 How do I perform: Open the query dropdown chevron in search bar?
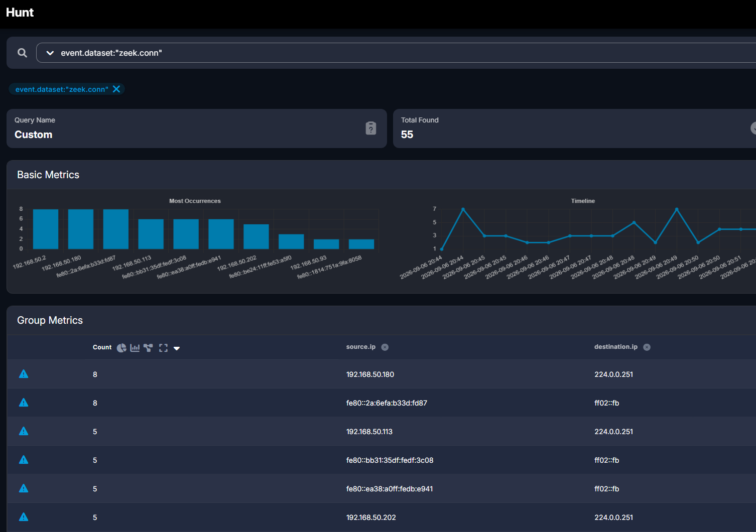50,53
